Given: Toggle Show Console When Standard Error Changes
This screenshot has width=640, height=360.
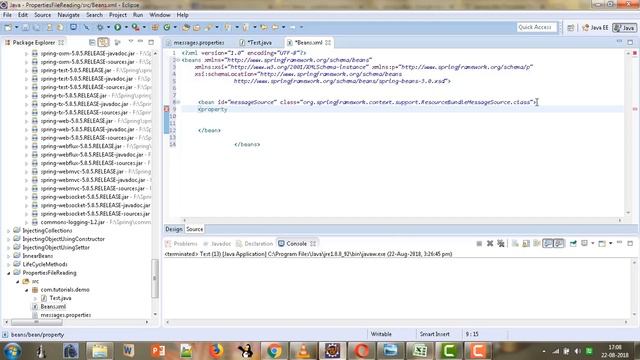Looking at the screenshot, I should [559, 244].
